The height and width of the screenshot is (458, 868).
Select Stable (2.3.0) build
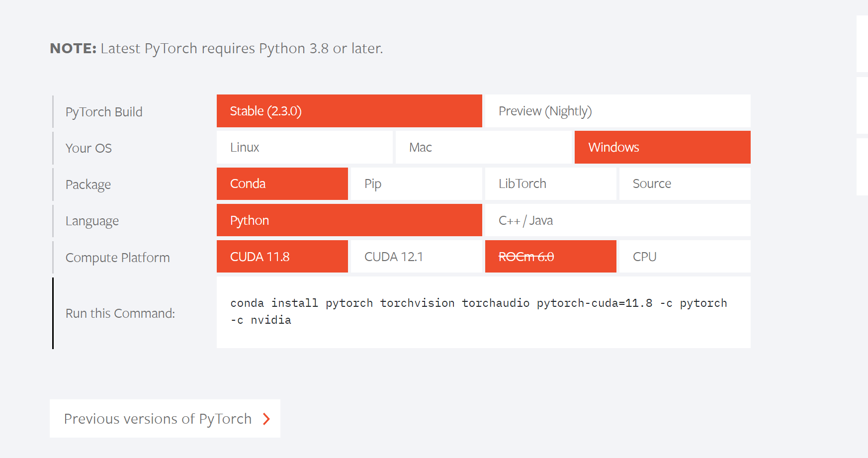pos(349,111)
